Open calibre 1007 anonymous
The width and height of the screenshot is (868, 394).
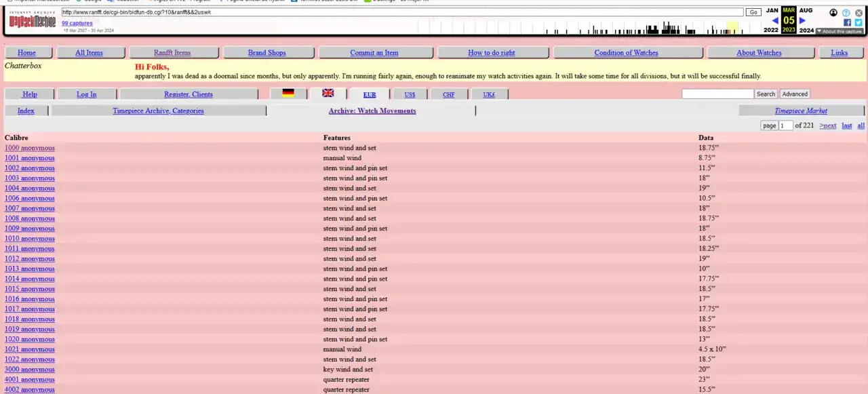30,208
